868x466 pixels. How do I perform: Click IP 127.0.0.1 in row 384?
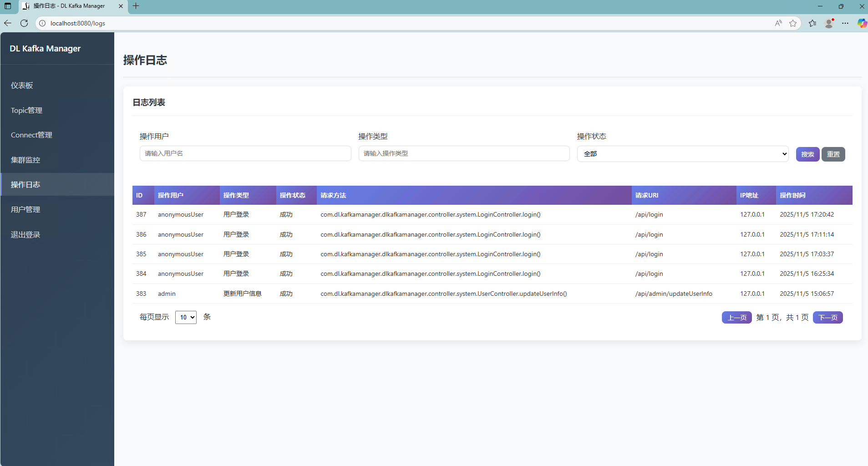[752, 274]
